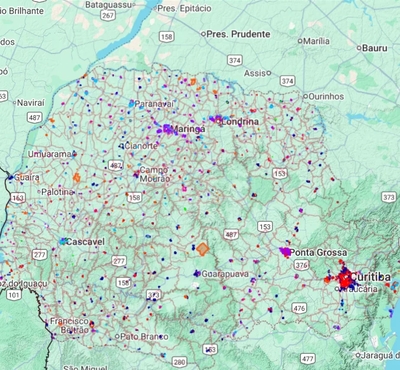Image resolution: width=400 pixels, height=370 pixels.
Task: Click highway shield 267
Action: (x=108, y=16)
